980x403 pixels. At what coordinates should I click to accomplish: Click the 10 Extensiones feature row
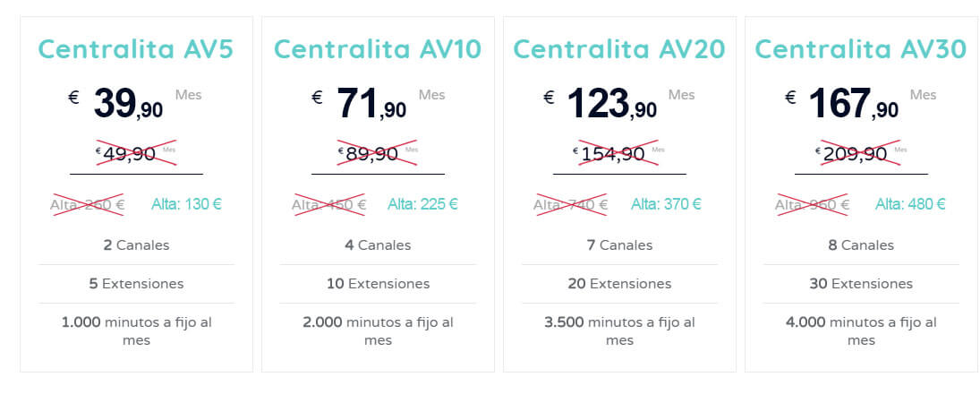(378, 284)
